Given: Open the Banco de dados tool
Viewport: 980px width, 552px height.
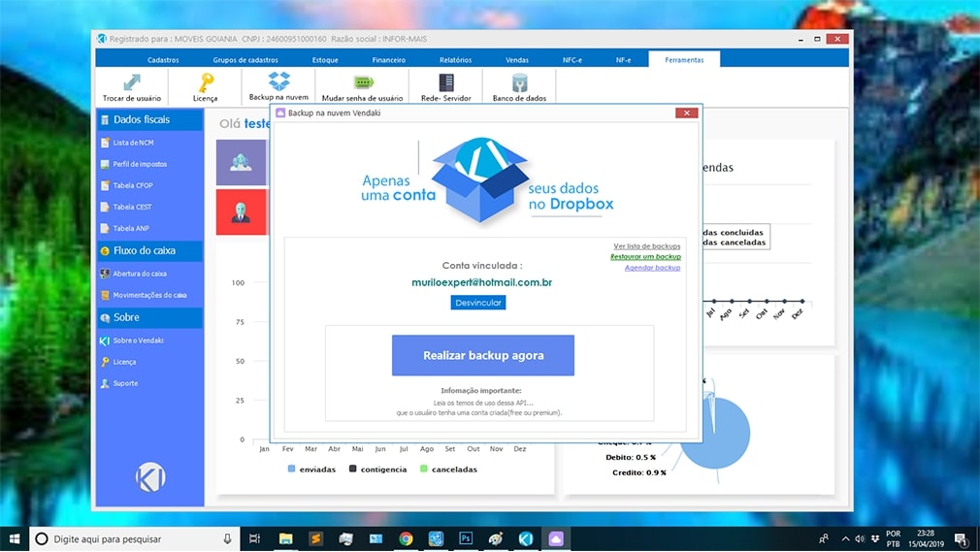Looking at the screenshot, I should point(519,83).
